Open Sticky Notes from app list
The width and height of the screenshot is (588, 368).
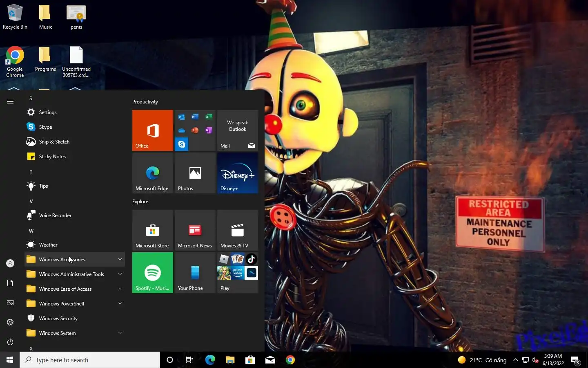(x=75, y=157)
